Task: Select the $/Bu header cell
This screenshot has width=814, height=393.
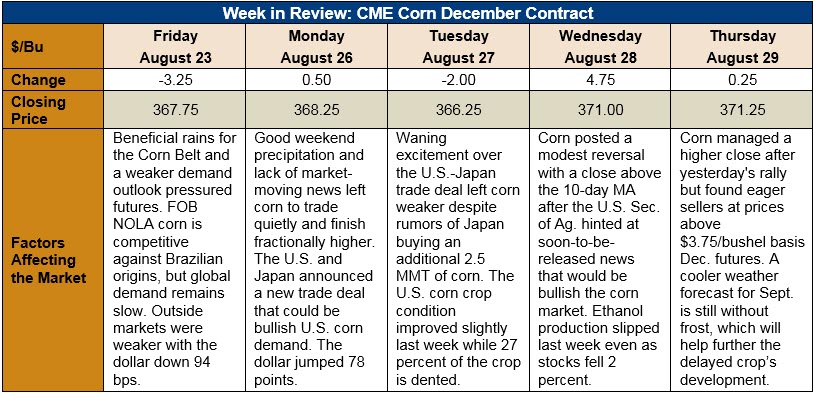Action: pyautogui.click(x=52, y=47)
